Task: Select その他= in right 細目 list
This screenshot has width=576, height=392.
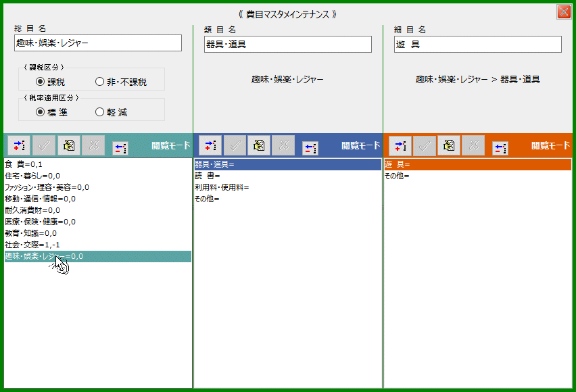Action: pos(478,176)
